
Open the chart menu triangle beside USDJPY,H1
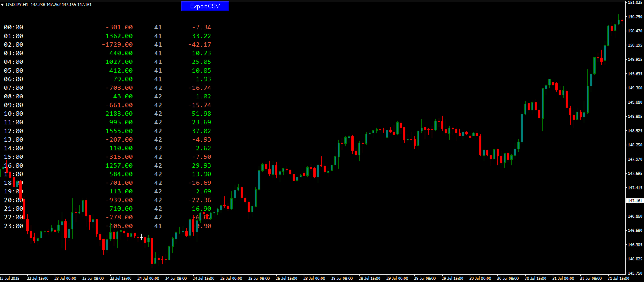tap(3, 4)
